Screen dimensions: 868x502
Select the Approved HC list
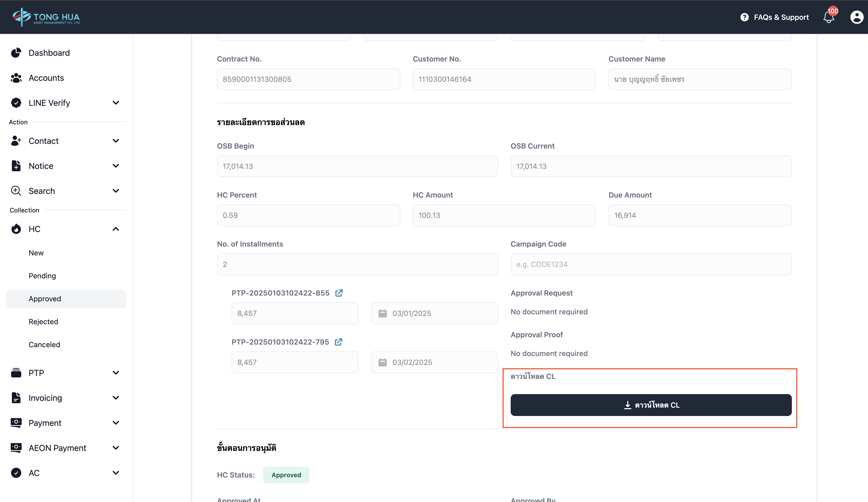[x=66, y=299]
